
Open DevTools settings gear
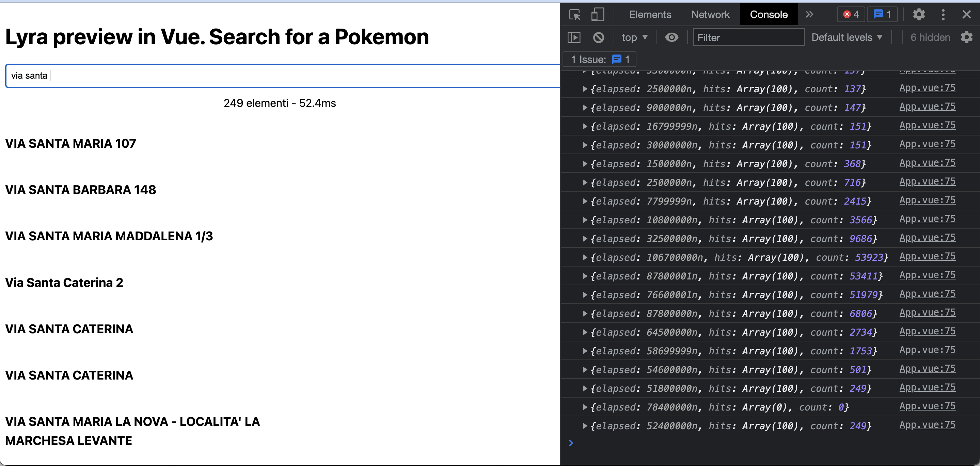click(918, 14)
